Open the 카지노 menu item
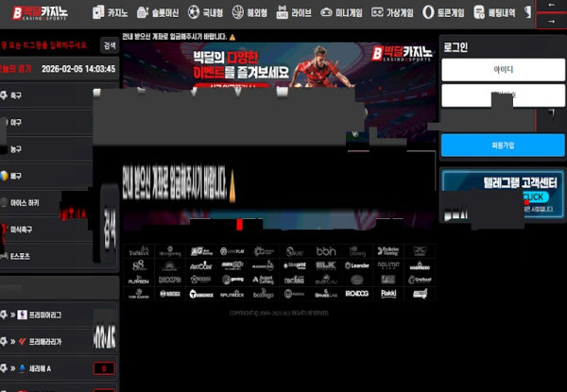Viewport: 567px width, 392px height. (x=112, y=13)
